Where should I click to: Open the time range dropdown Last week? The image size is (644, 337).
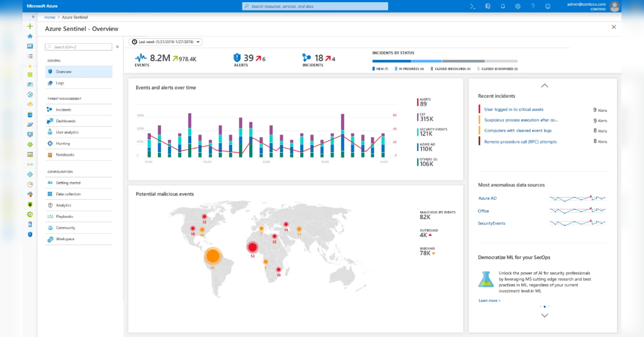166,42
